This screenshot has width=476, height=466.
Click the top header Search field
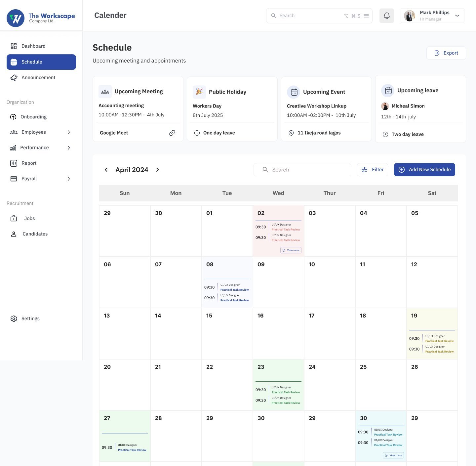tap(319, 16)
